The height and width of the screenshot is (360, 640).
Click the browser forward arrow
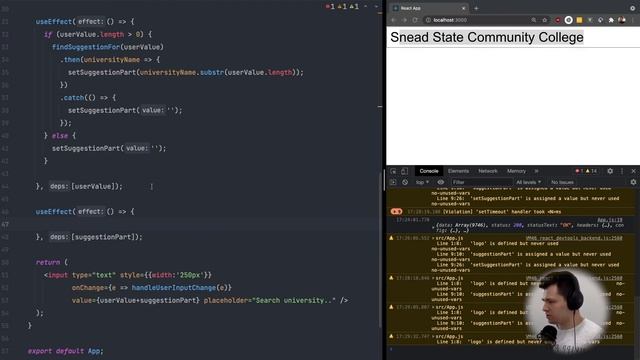click(404, 20)
